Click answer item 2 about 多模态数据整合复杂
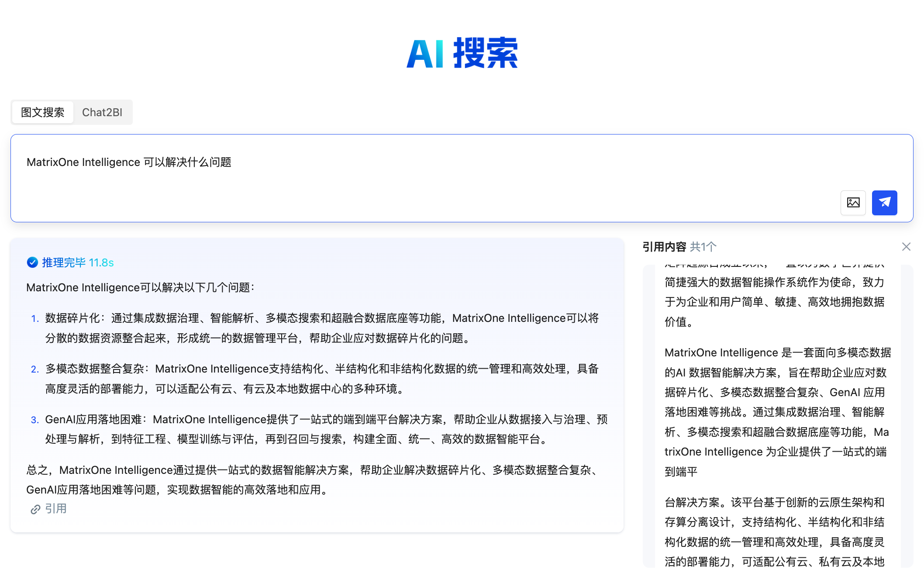 (321, 379)
